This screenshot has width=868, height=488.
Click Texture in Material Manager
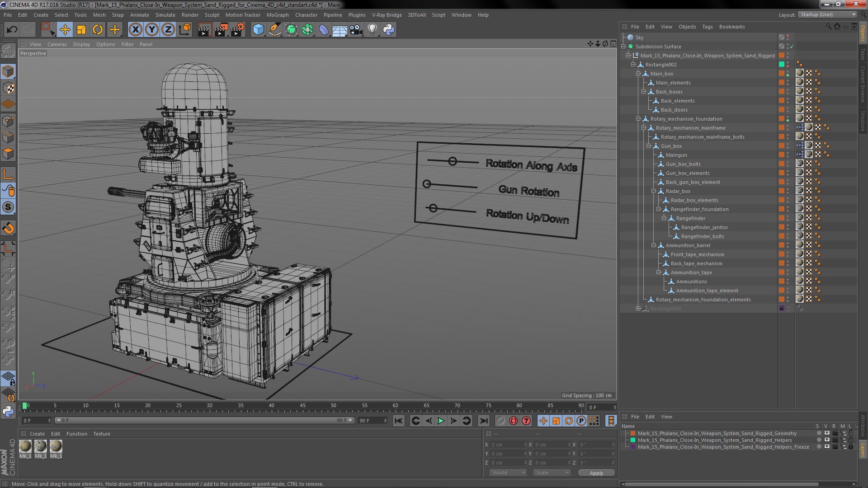pos(102,434)
